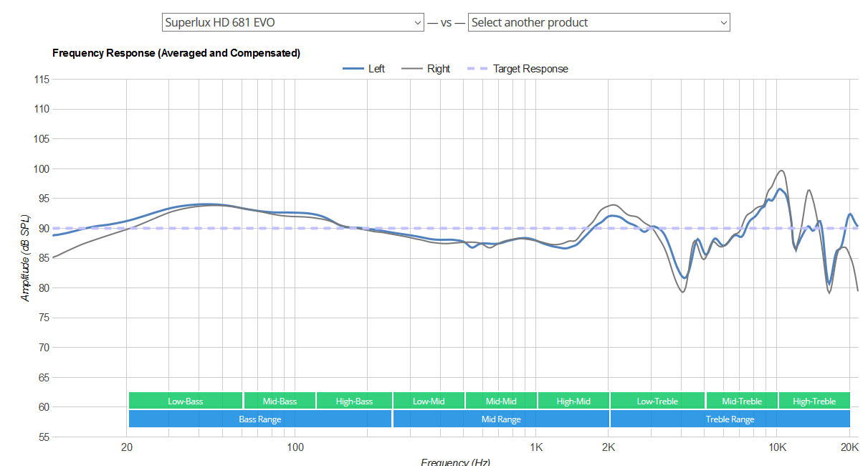Click the 1K frequency axis label
The height and width of the screenshot is (466, 868).
coord(536,448)
